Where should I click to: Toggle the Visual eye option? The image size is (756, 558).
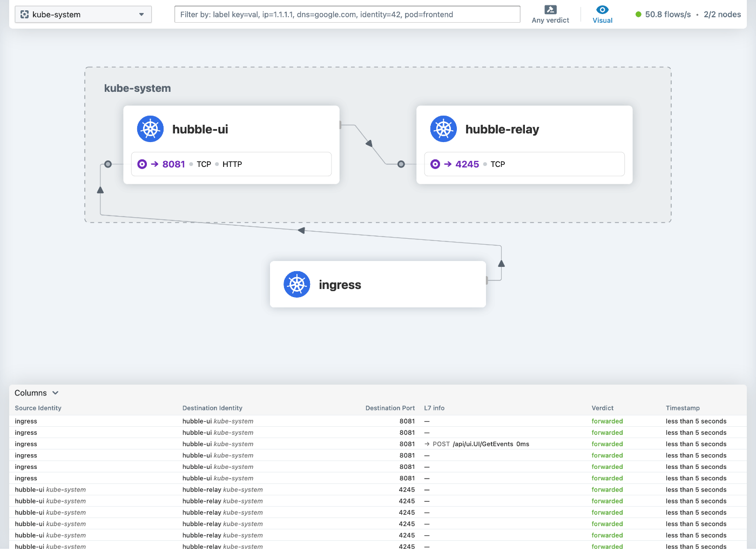603,15
